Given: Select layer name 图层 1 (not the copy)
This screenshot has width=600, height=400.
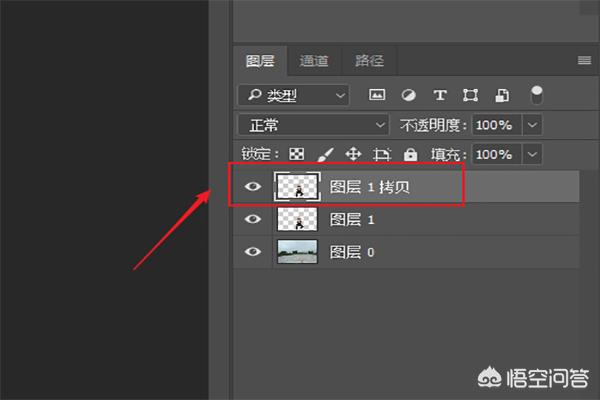Looking at the screenshot, I should 352,219.
